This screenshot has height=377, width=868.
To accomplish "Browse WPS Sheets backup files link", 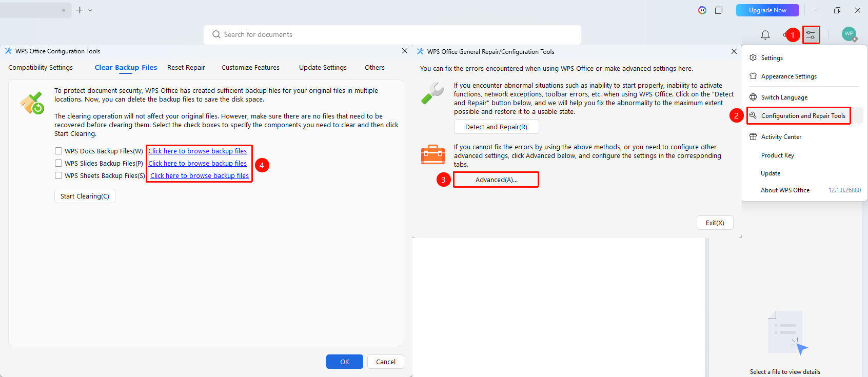I will pos(200,175).
